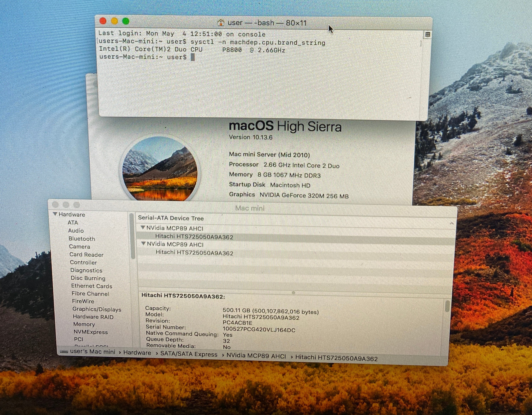532x415 pixels.
Task: Click "user's Mac mini" in the path bar
Action: 93,352
